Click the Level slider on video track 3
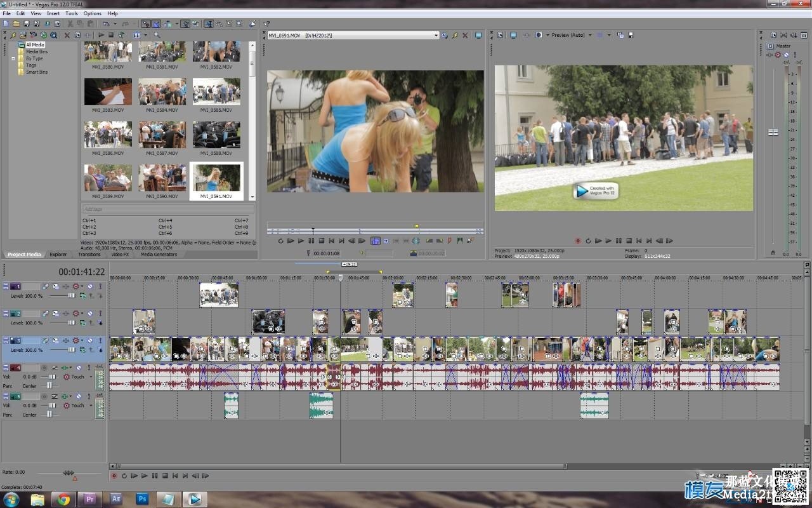 [x=71, y=350]
